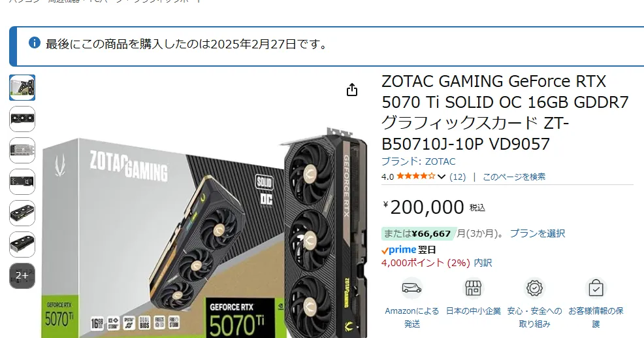Open the (12) reviews count link

click(458, 177)
